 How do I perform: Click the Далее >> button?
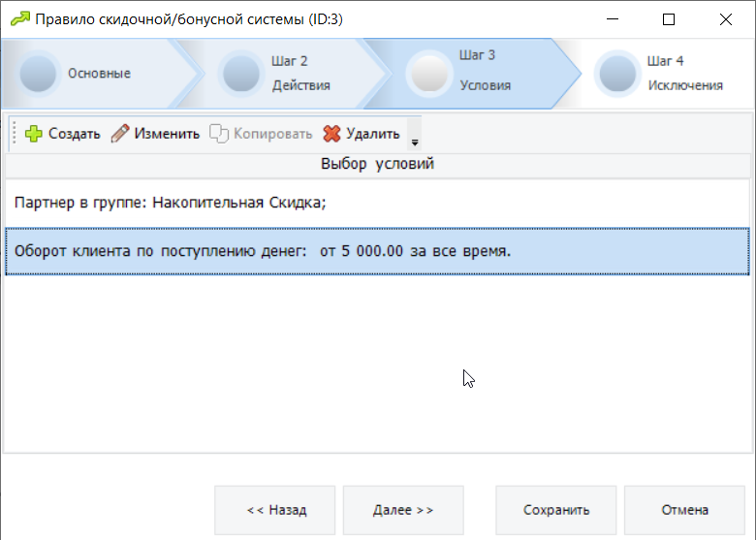click(x=403, y=510)
